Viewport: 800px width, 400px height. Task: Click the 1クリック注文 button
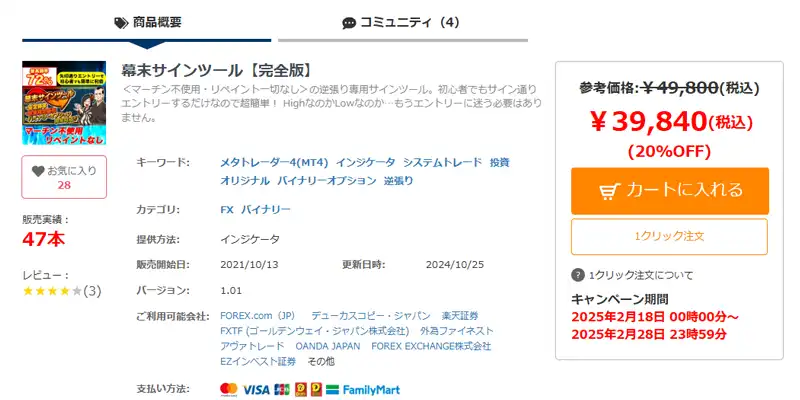669,236
